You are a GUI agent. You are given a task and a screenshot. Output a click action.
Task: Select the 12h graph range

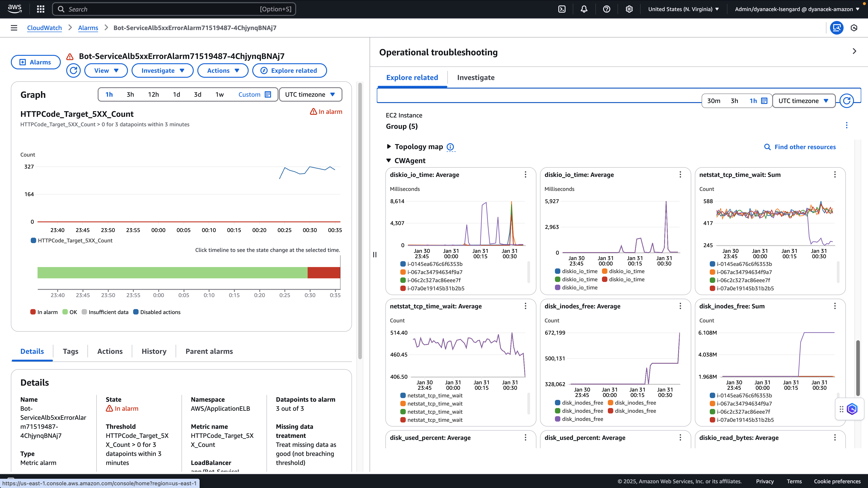tap(153, 94)
